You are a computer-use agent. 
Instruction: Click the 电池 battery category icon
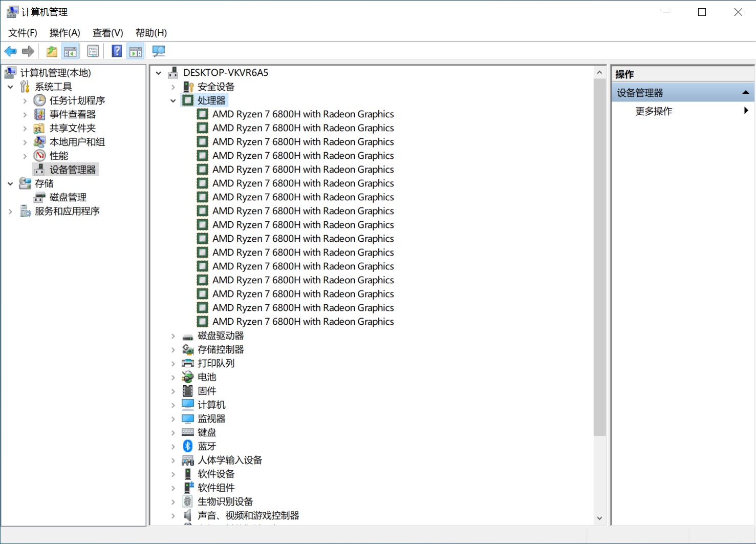pyautogui.click(x=188, y=377)
